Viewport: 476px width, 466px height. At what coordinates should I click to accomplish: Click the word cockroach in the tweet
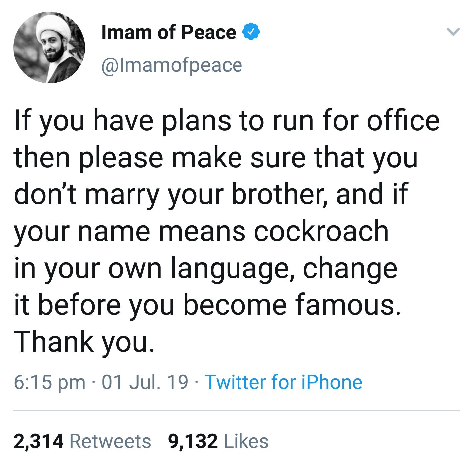[321, 231]
